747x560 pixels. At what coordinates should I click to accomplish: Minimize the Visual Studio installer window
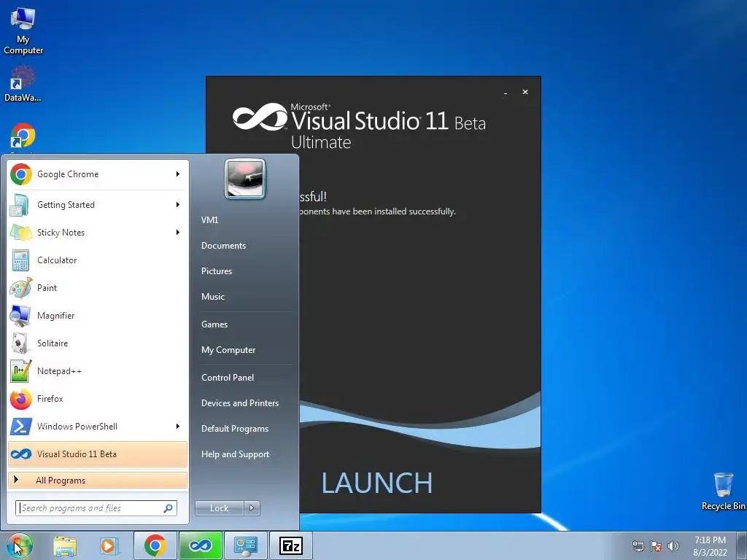coord(506,93)
